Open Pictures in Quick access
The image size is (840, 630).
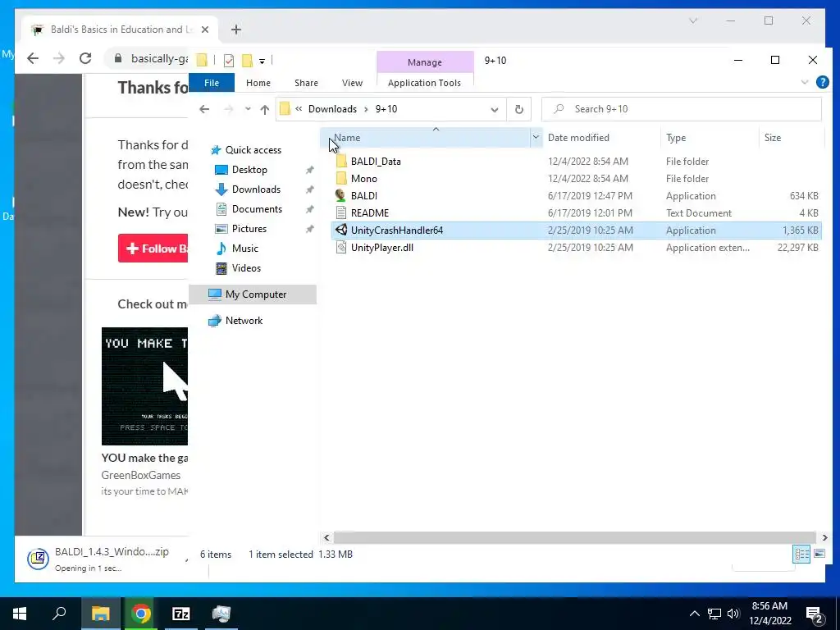point(249,229)
